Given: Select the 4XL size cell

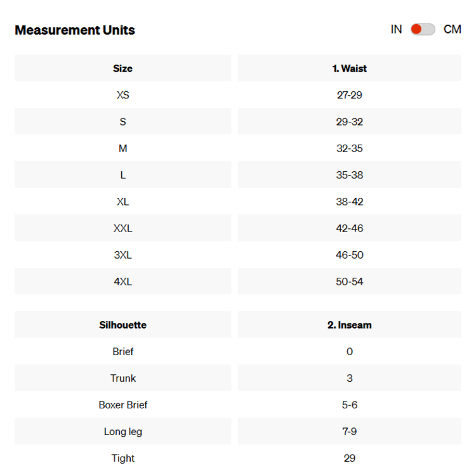Looking at the screenshot, I should point(122,282).
